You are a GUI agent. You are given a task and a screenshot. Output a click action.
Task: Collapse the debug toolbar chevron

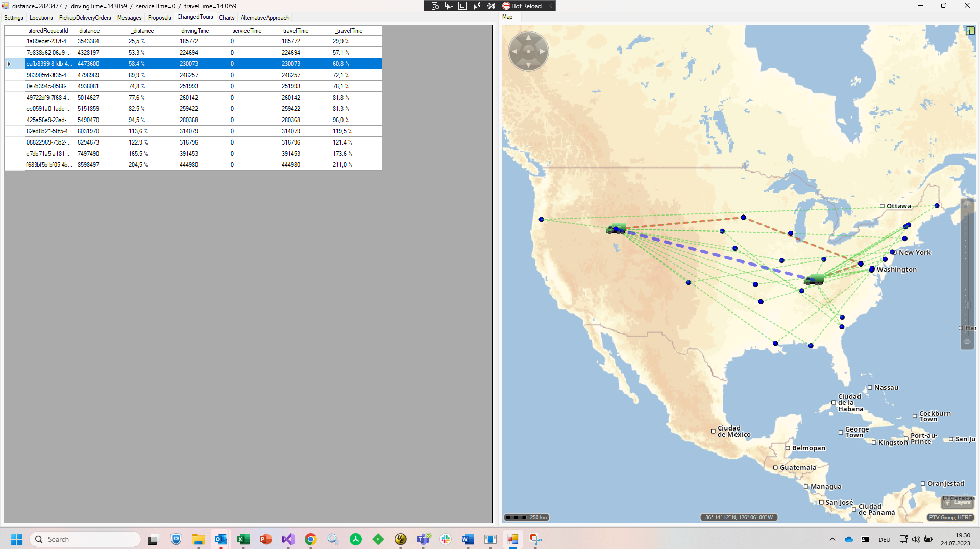[550, 6]
